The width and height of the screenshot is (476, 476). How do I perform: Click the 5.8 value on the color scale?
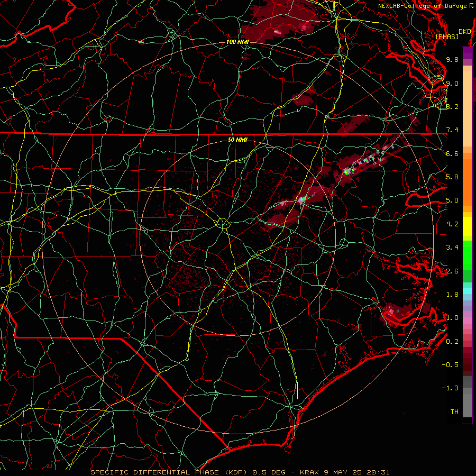pyautogui.click(x=452, y=177)
